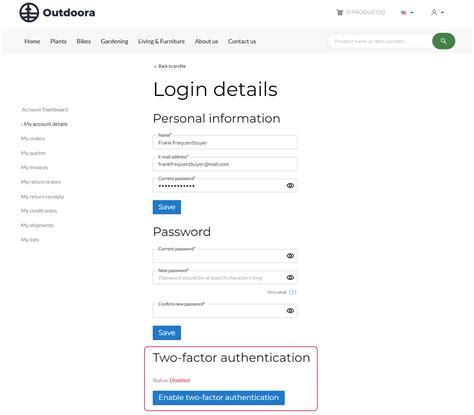This screenshot has height=415, width=474.
Task: Click the E-mail address field
Action: coord(225,164)
